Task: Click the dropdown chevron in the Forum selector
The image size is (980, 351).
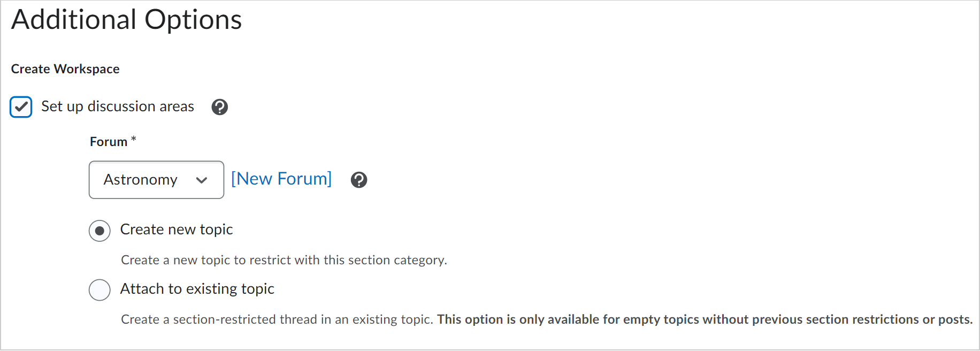Action: tap(202, 180)
